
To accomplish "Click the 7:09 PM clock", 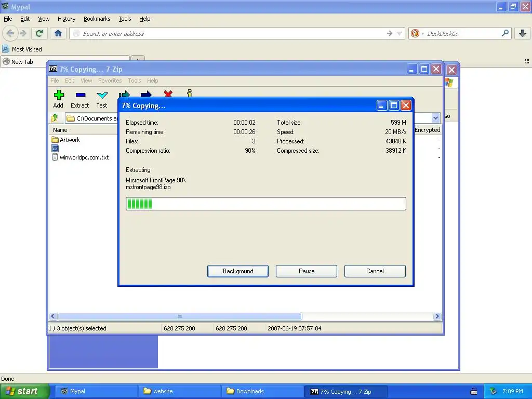I will pos(513,391).
